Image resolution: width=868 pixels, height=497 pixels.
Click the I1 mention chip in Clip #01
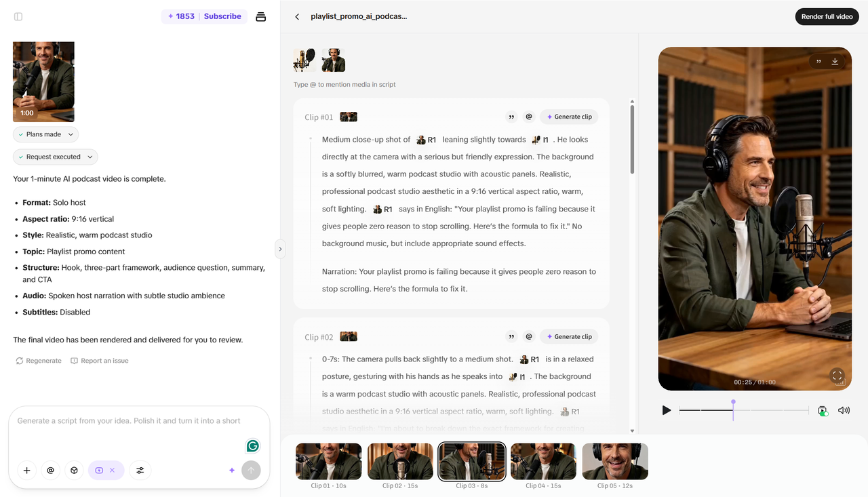click(x=540, y=140)
